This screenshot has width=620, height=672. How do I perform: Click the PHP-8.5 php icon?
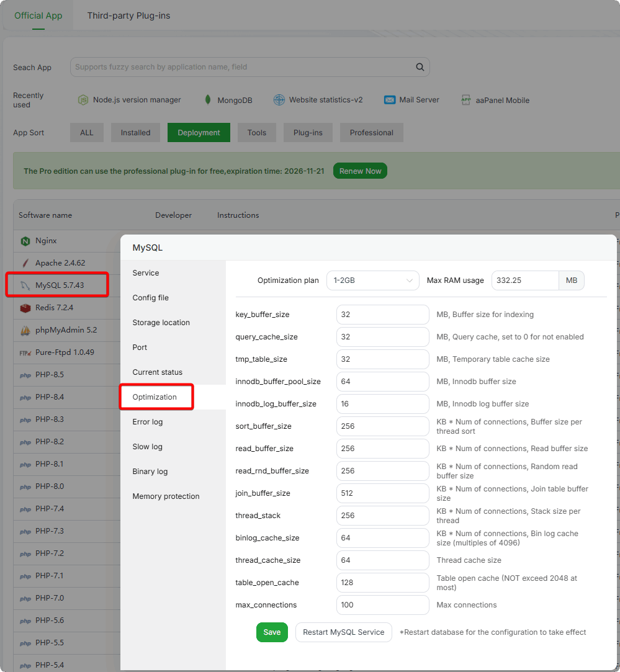click(25, 375)
